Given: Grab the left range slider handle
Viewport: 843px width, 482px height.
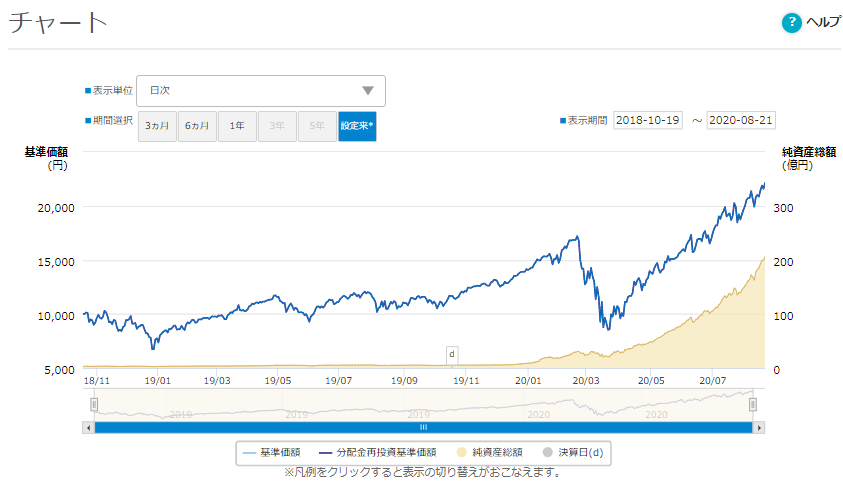Looking at the screenshot, I should tap(94, 404).
